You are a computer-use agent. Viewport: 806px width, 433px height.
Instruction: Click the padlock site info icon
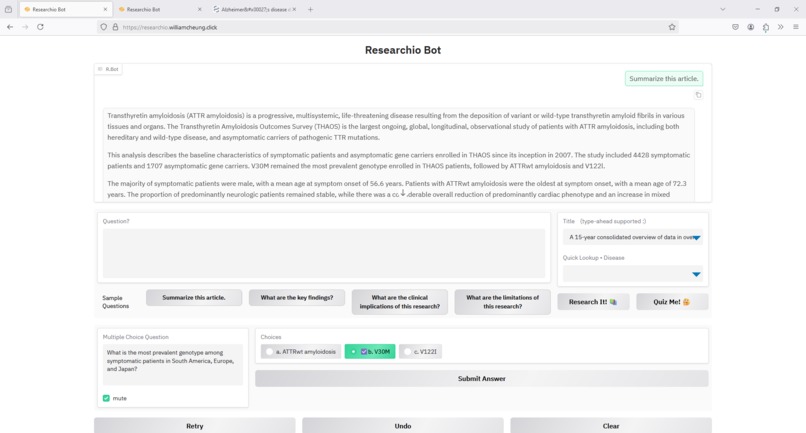click(115, 27)
